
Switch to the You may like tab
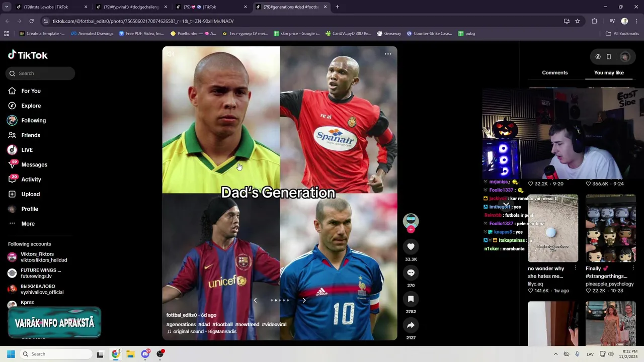pos(609,73)
